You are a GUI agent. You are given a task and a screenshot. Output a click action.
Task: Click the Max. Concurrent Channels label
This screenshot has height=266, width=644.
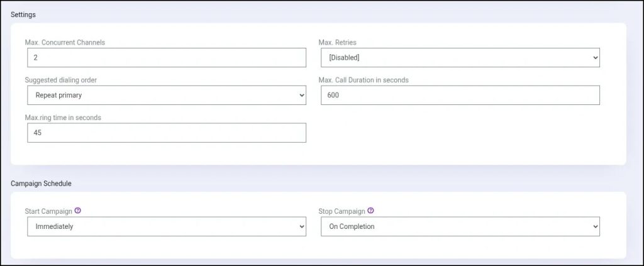[x=65, y=43]
